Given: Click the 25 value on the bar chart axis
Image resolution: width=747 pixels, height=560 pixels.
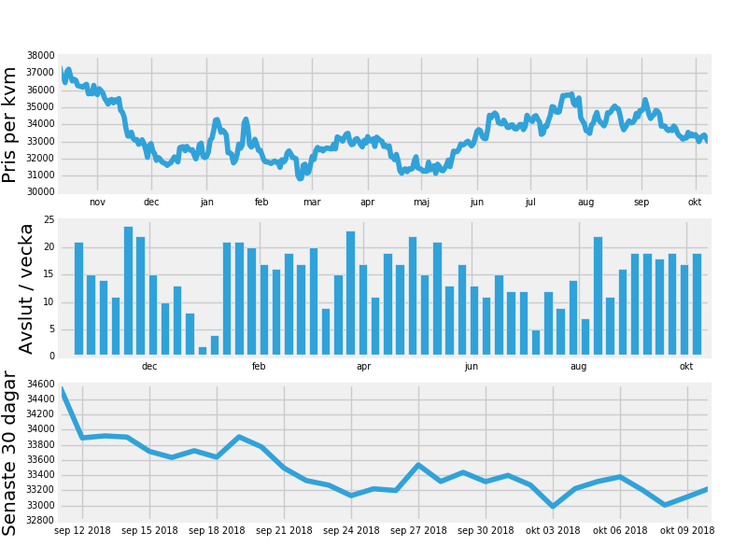Looking at the screenshot, I should [x=49, y=220].
